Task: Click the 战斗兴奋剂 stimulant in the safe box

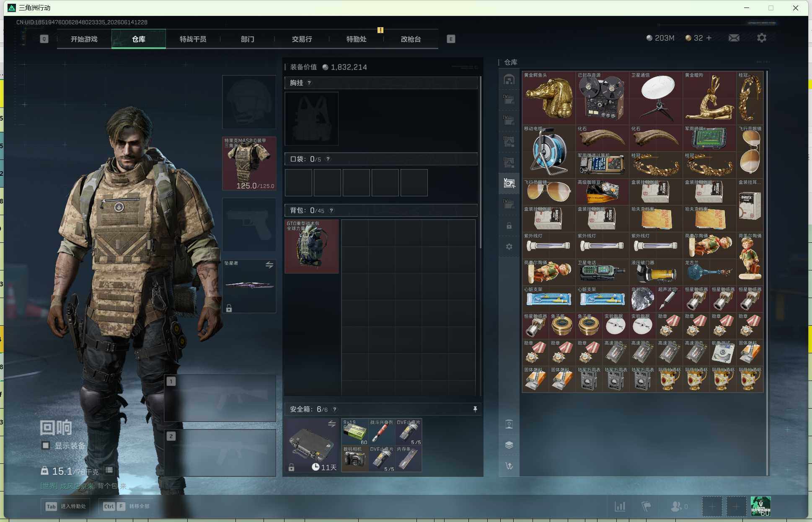Action: [x=382, y=432]
